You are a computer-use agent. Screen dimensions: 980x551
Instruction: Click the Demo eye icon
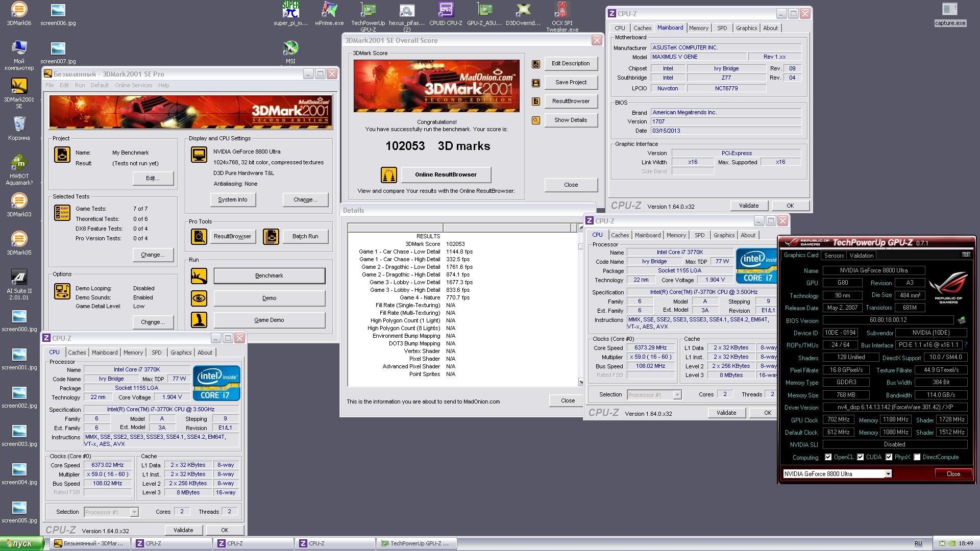pos(199,298)
